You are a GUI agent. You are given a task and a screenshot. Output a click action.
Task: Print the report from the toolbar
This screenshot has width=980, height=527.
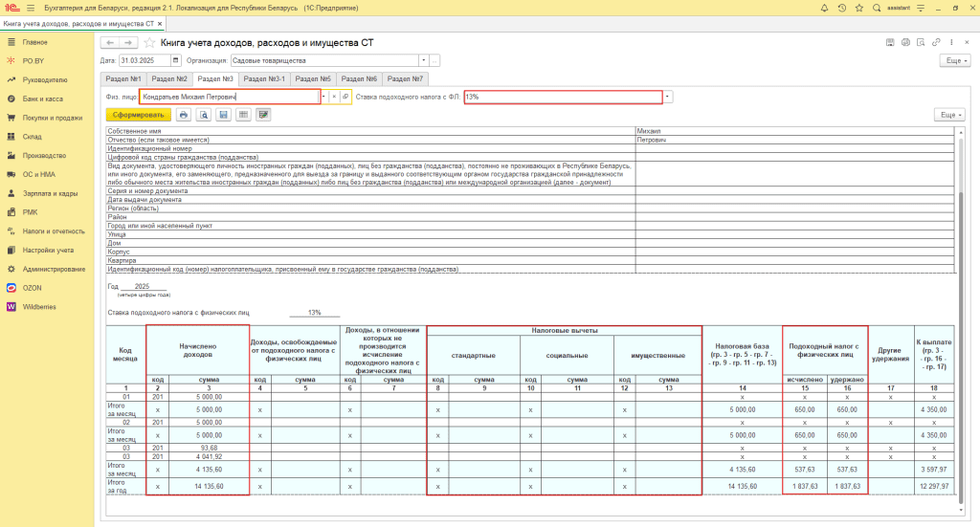(x=183, y=115)
